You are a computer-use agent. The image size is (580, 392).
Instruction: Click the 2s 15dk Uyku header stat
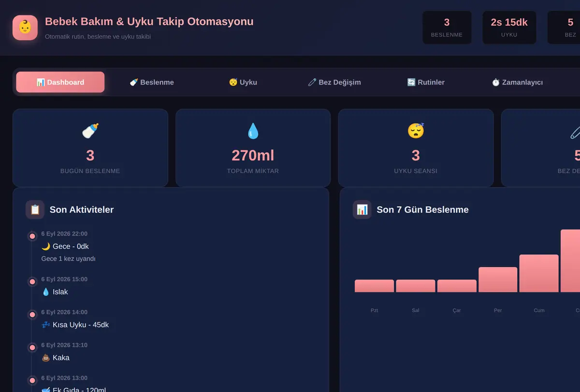[x=509, y=28]
